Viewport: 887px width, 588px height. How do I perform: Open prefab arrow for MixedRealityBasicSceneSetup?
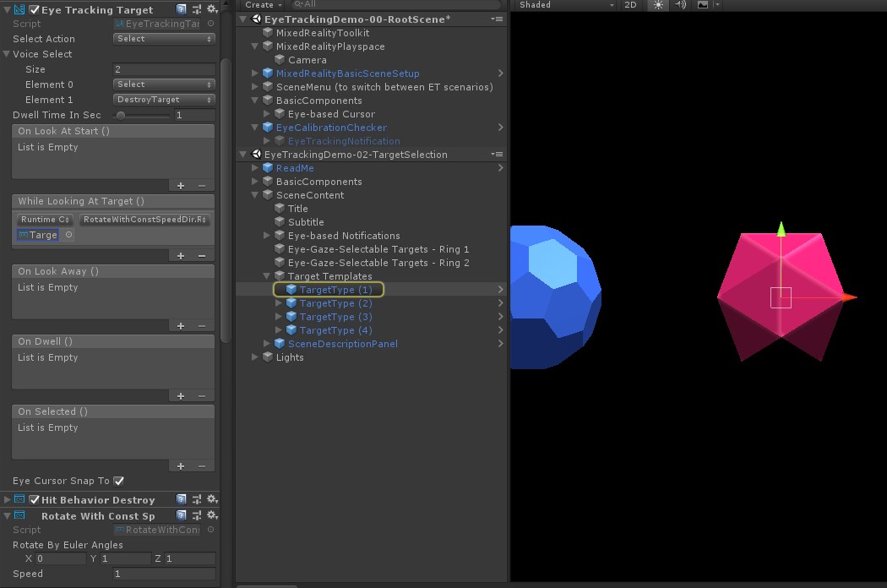(x=501, y=73)
